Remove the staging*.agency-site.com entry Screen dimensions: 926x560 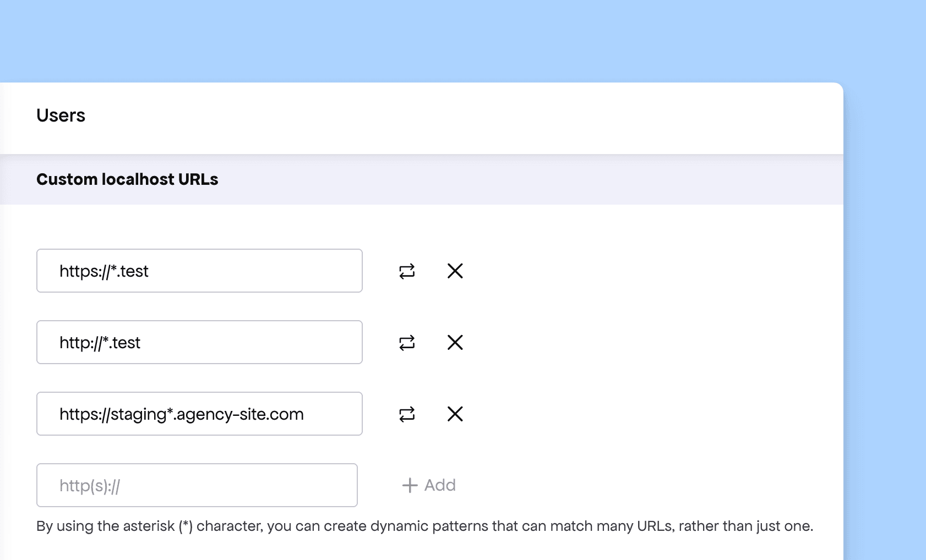[x=455, y=414]
